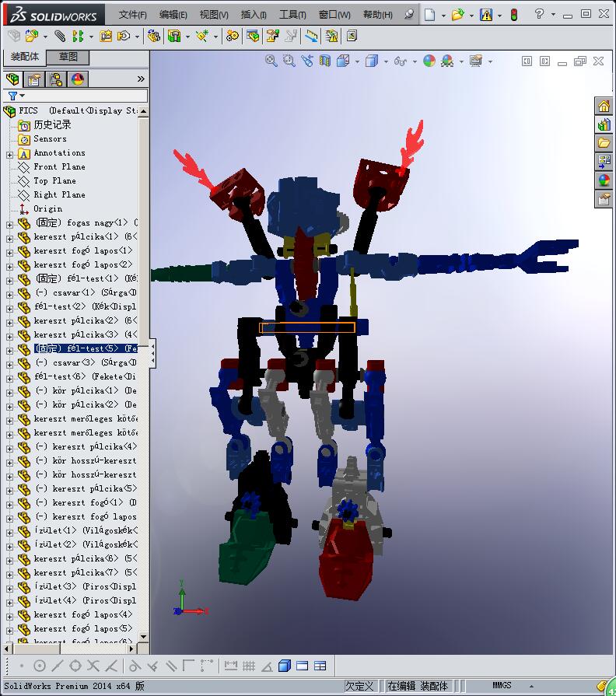Open the PropertyManager tab icon

tap(34, 79)
